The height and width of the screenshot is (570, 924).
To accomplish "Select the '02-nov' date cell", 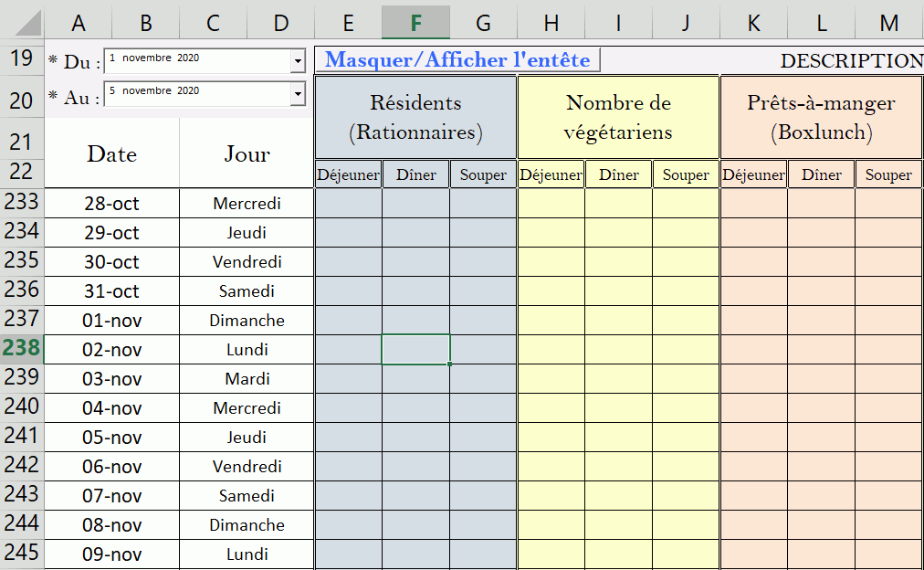I will 112,350.
